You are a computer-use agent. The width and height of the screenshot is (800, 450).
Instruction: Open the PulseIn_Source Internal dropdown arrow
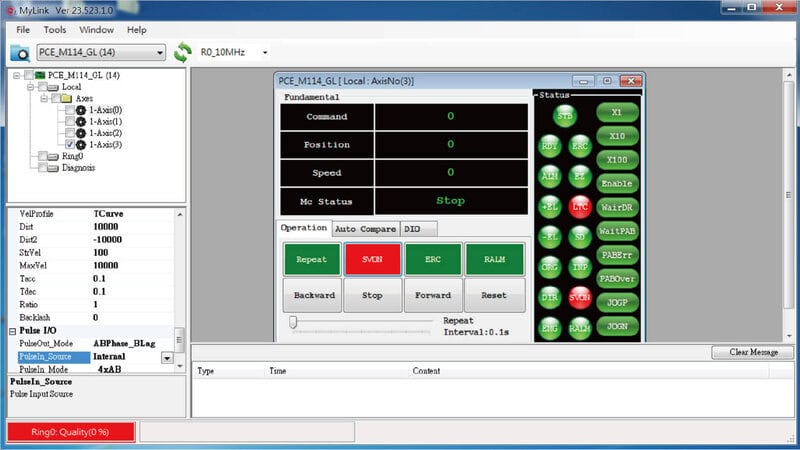(167, 358)
